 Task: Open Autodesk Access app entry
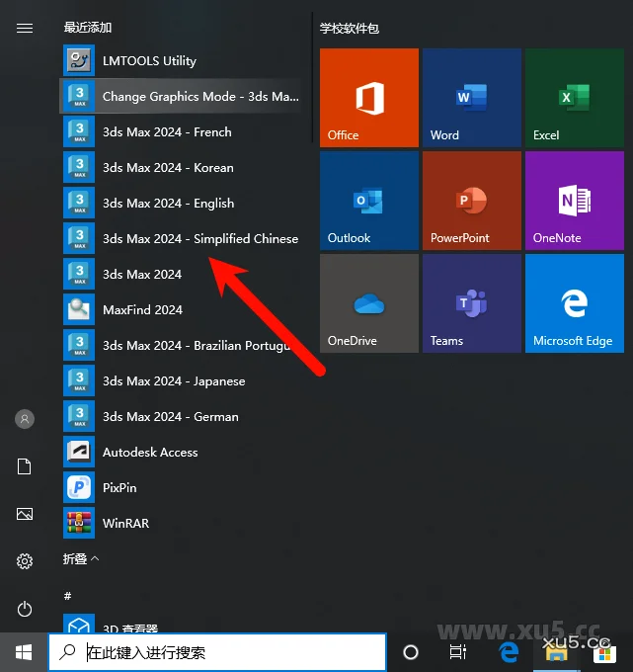click(x=148, y=453)
